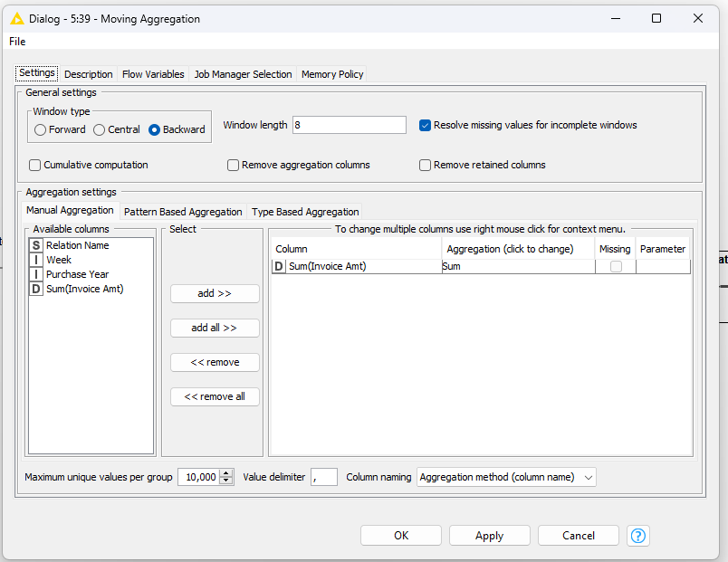Click the KNIME warning icon in title bar
Image resolution: width=728 pixels, height=562 pixels.
16,18
